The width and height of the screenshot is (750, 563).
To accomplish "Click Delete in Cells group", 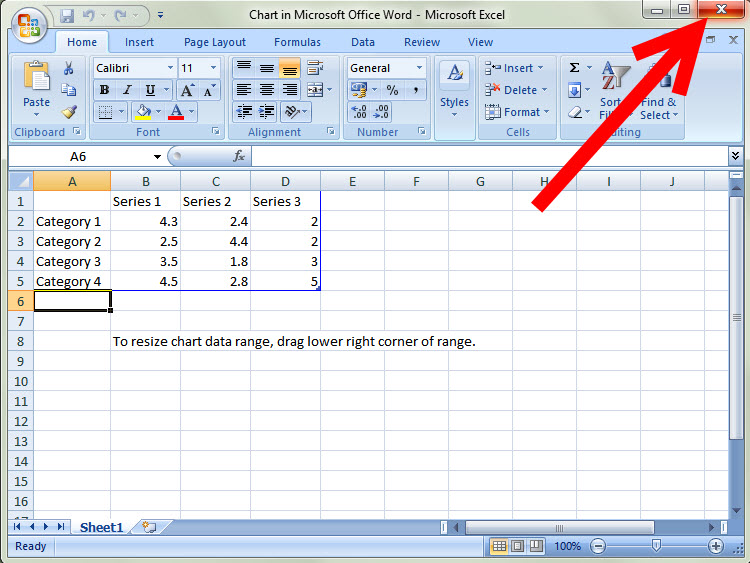I will pyautogui.click(x=516, y=90).
